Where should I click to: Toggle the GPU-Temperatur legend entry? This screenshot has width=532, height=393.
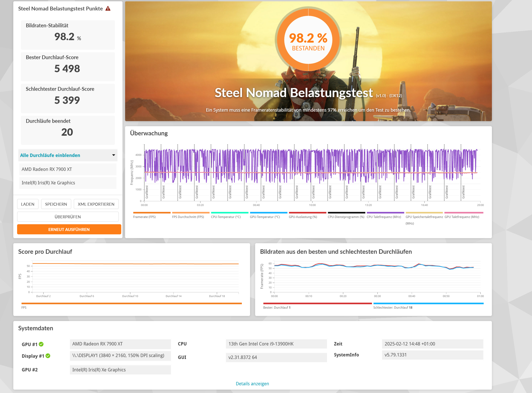[268, 215]
